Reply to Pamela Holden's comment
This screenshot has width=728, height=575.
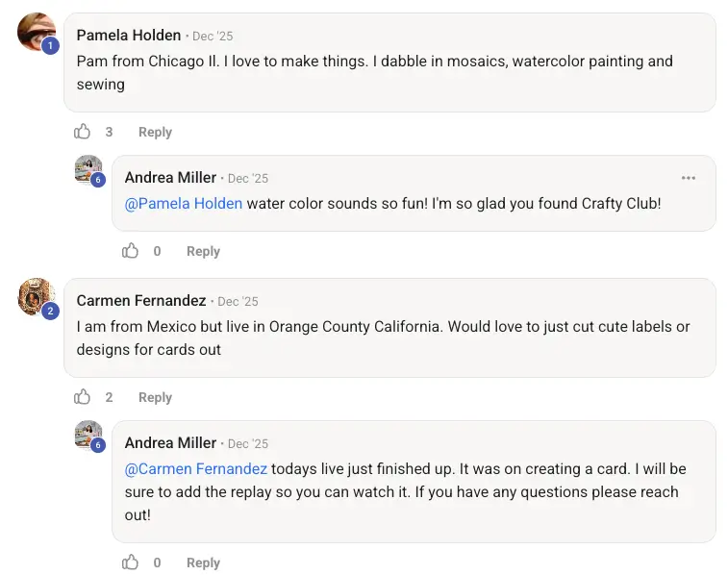pos(155,132)
